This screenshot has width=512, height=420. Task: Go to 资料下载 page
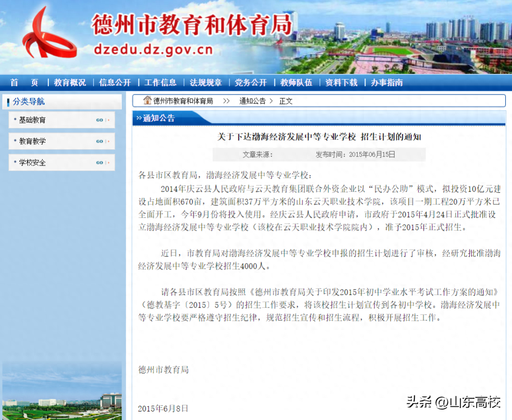pyautogui.click(x=341, y=82)
